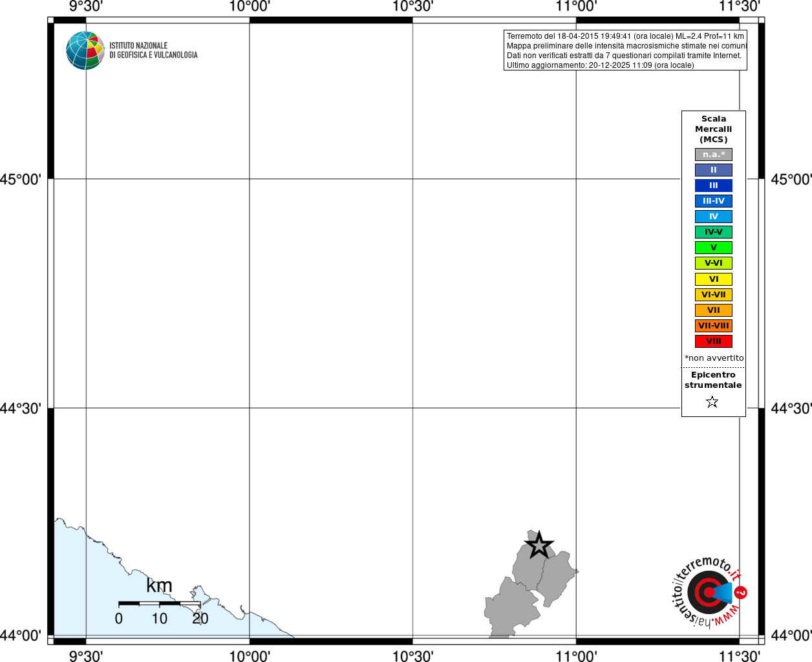This screenshot has height=662, width=812.
Task: Select the orange VII intensity swatch
Action: coord(714,310)
